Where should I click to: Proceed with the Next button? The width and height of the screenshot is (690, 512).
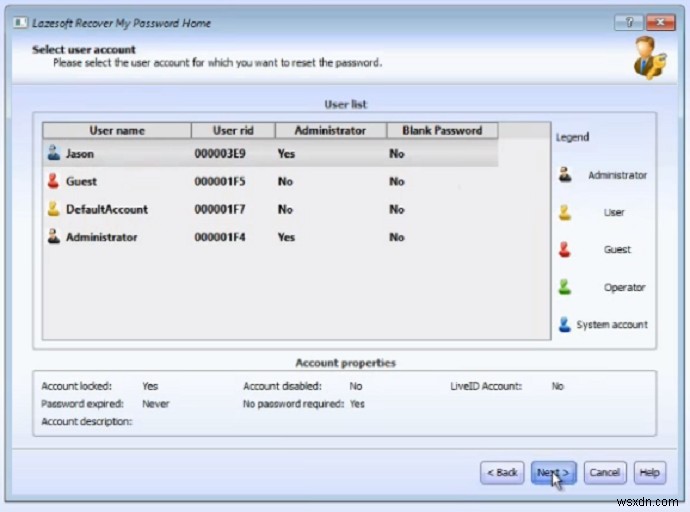coord(553,472)
